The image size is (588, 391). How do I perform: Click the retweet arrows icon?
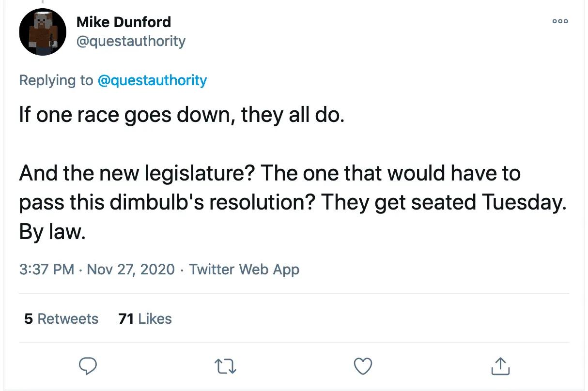pos(225,366)
